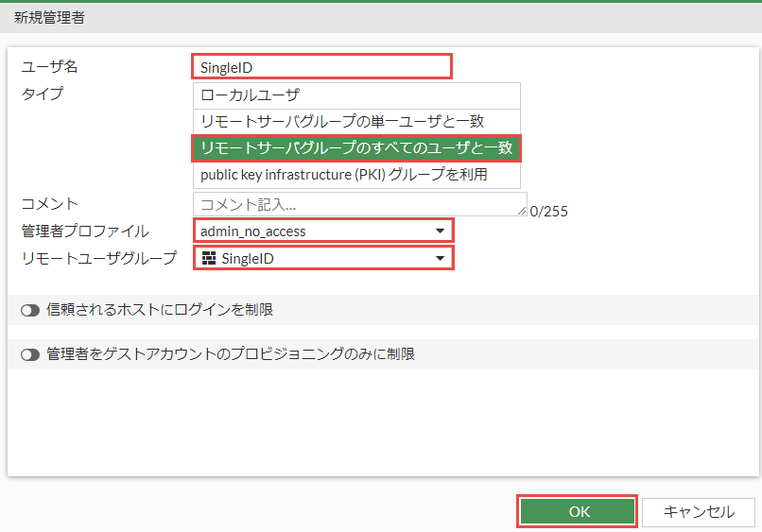Screen dimensions: 762x532
Task: Click the ユーザ名 field containing SingleID
Action: point(321,67)
